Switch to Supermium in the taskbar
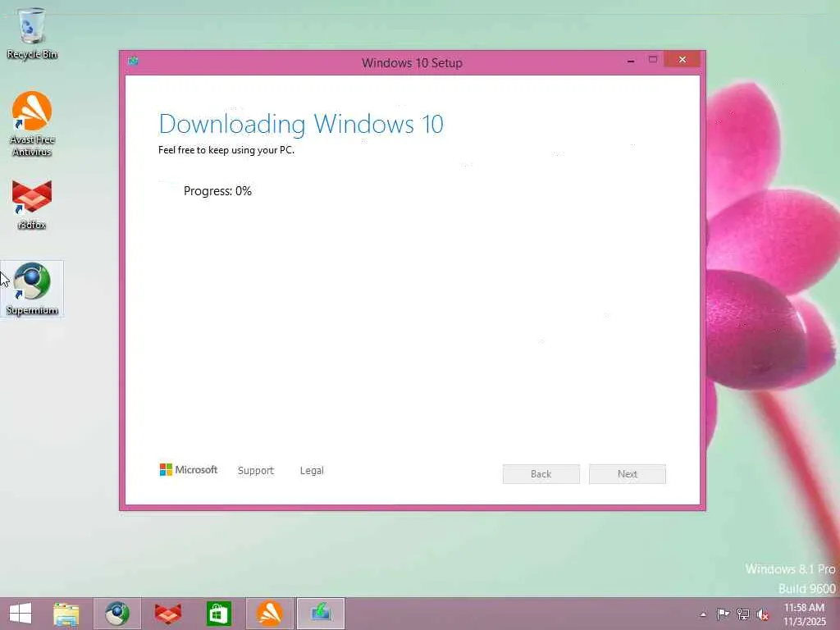This screenshot has height=630, width=840. (x=117, y=614)
